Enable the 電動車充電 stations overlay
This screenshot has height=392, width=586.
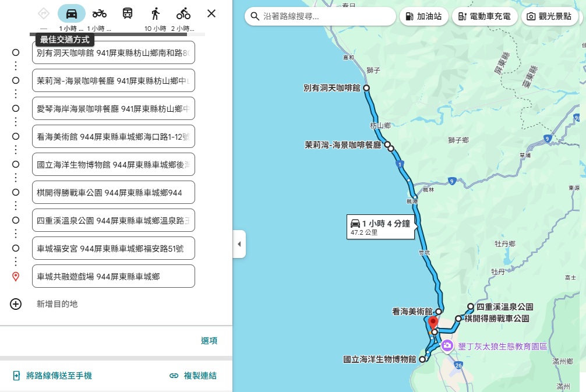click(485, 16)
